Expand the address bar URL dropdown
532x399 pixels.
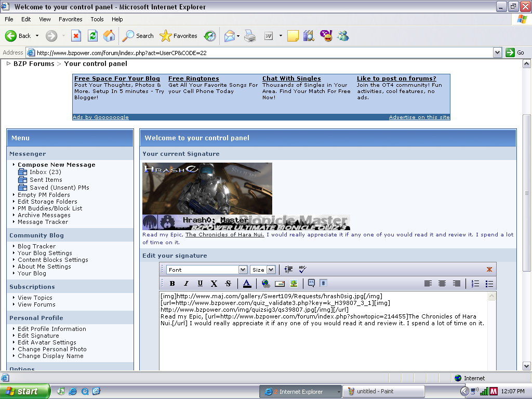tap(497, 52)
